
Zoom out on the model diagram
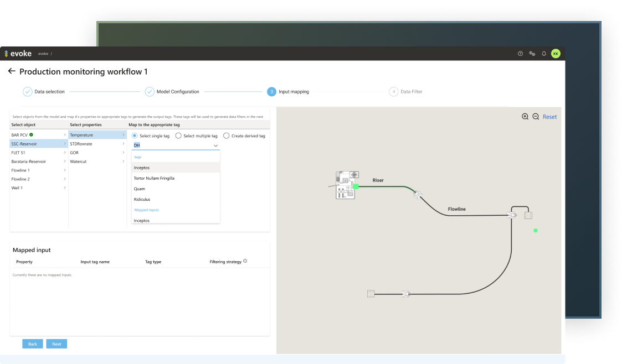(x=536, y=117)
